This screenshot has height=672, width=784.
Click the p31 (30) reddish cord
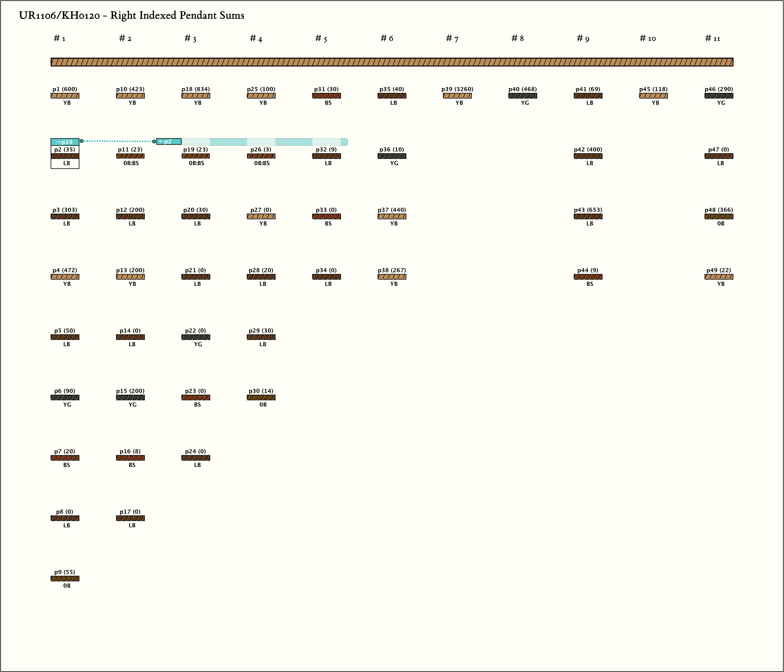(x=327, y=96)
